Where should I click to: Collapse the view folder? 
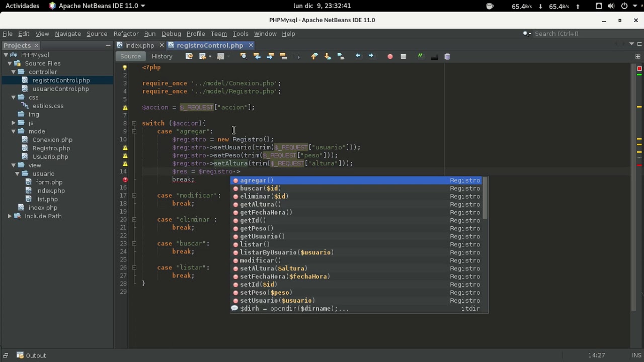click(14, 165)
